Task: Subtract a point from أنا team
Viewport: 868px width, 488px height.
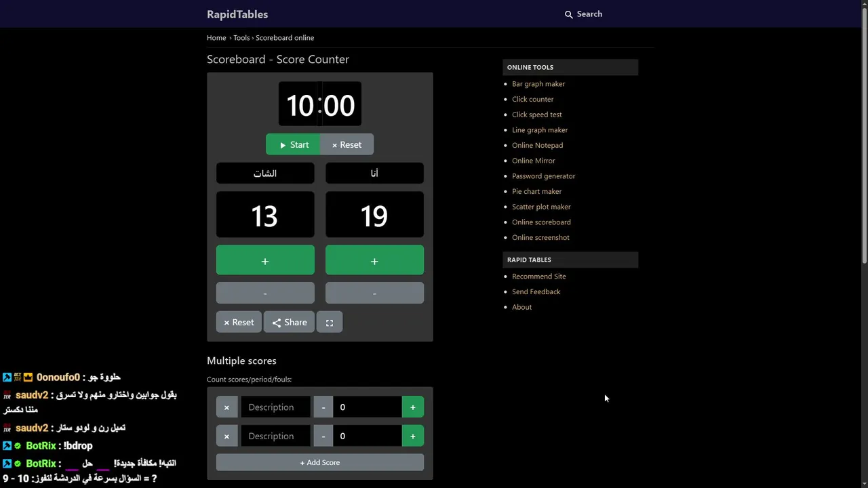Action: [x=374, y=293]
